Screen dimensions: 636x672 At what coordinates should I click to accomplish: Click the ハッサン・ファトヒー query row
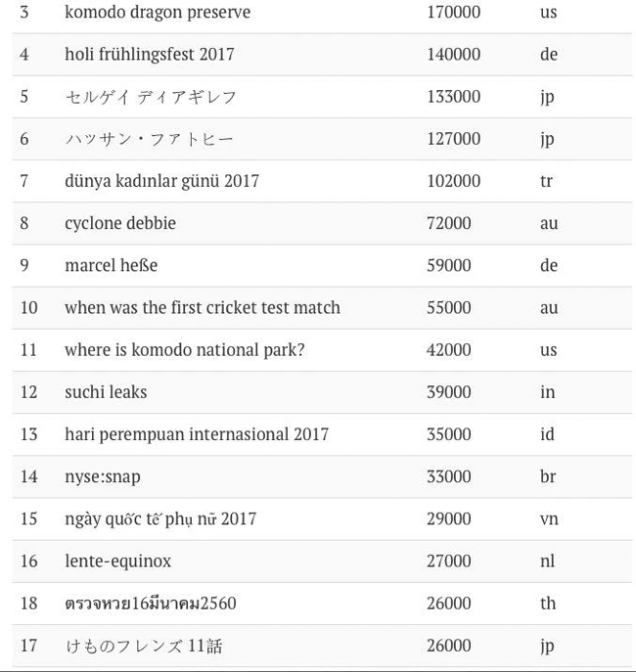[x=322, y=139]
